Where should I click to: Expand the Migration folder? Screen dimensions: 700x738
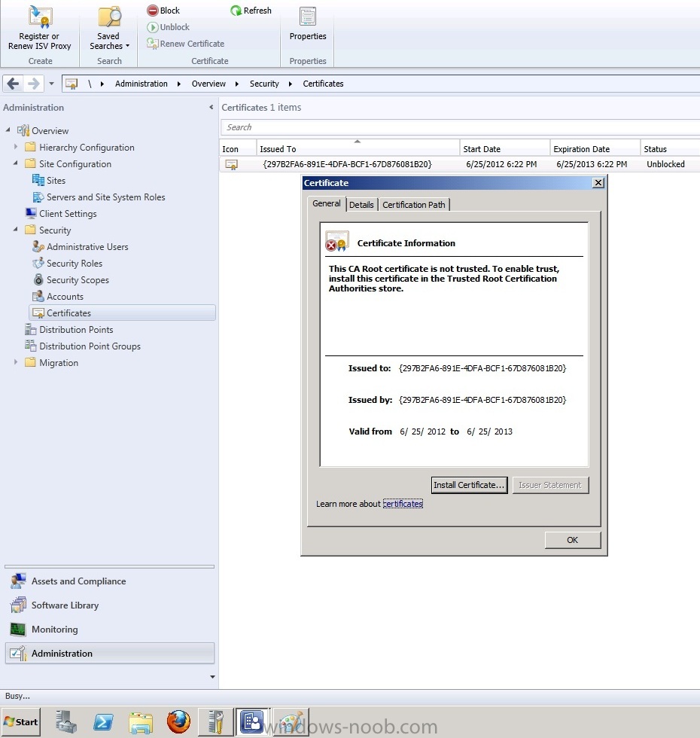pos(16,362)
